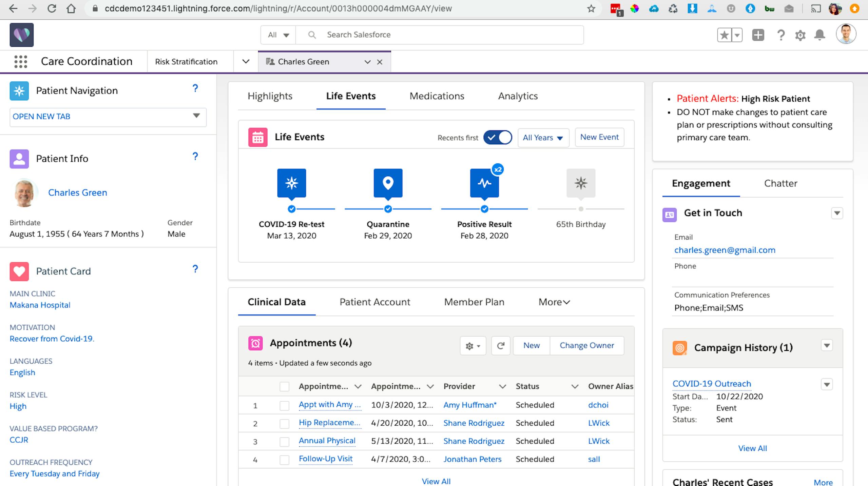
Task: Click the Positive Result event icon
Action: pyautogui.click(x=484, y=183)
